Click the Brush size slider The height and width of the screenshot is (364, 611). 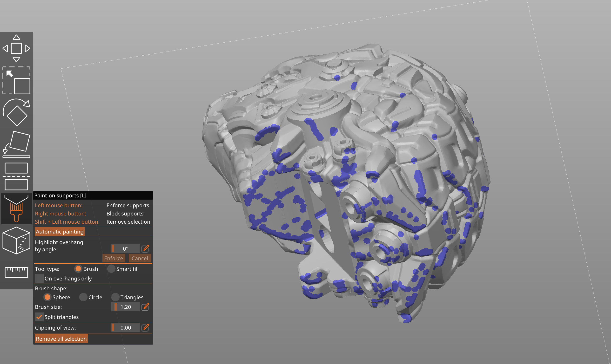point(126,307)
